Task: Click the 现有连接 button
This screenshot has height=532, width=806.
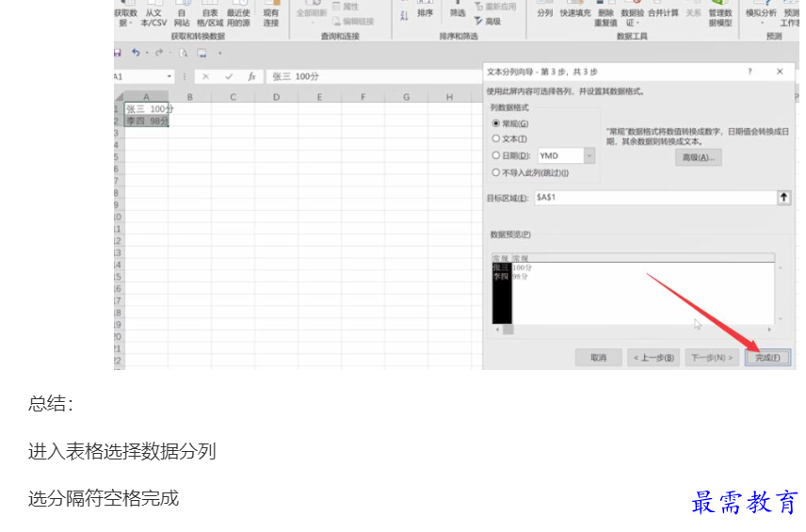Action: coord(271,14)
